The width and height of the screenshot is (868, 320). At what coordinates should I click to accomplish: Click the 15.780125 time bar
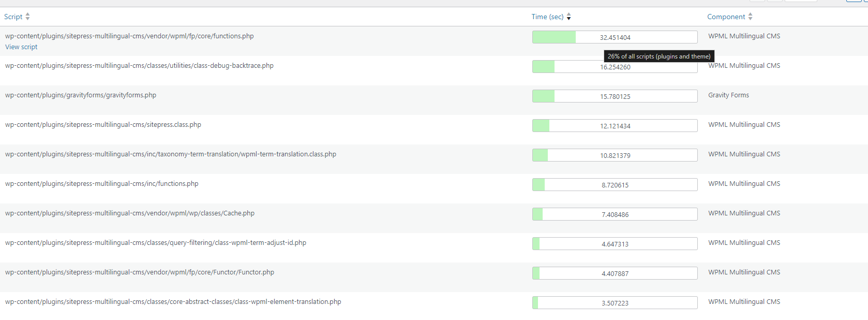[615, 96]
